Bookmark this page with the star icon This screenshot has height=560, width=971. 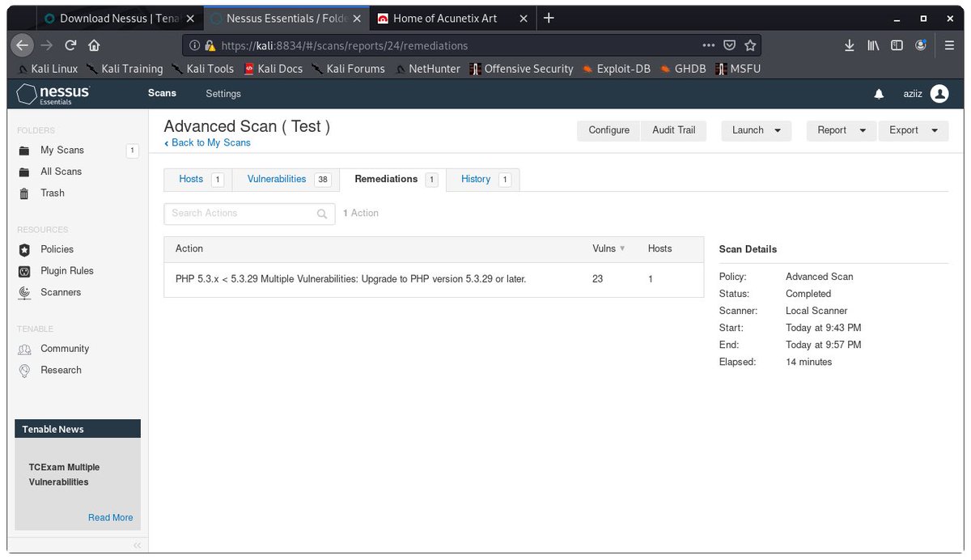[x=750, y=45]
